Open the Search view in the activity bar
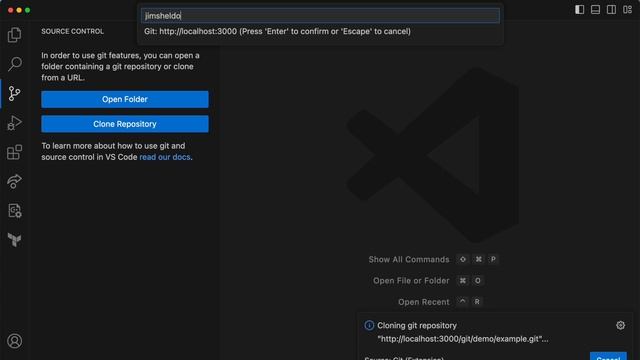 coord(14,64)
